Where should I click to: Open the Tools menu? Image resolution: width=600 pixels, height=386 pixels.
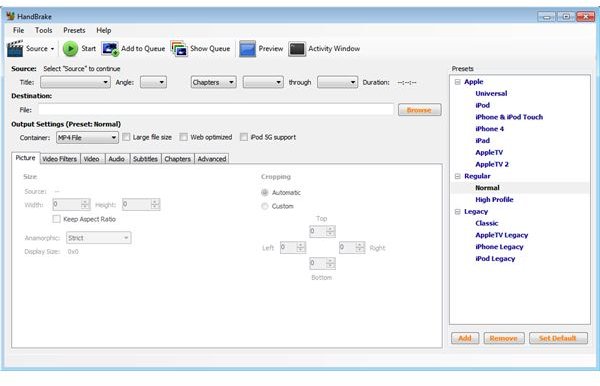tap(44, 30)
